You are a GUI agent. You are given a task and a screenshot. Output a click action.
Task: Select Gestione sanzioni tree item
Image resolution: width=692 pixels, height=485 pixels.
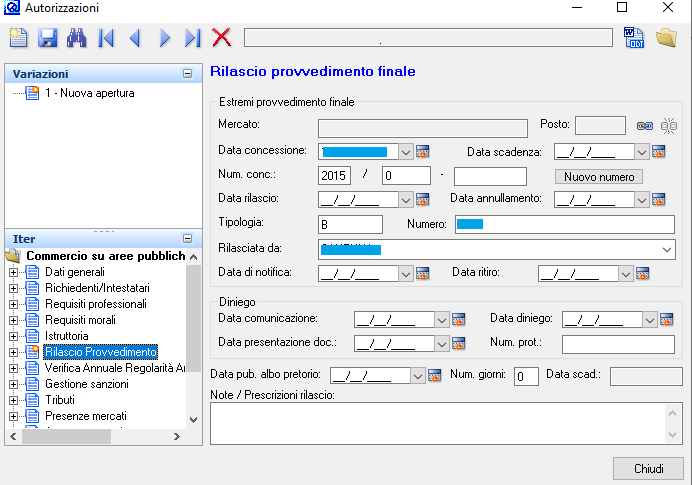click(87, 384)
